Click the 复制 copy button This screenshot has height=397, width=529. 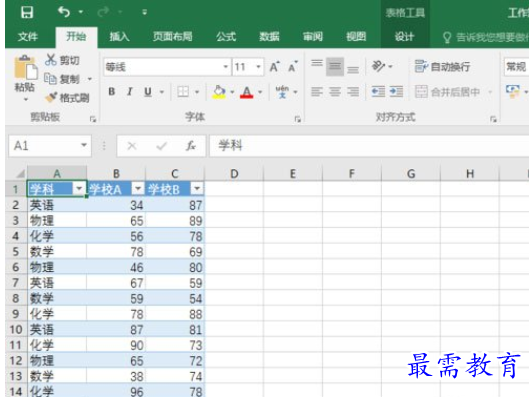point(62,79)
